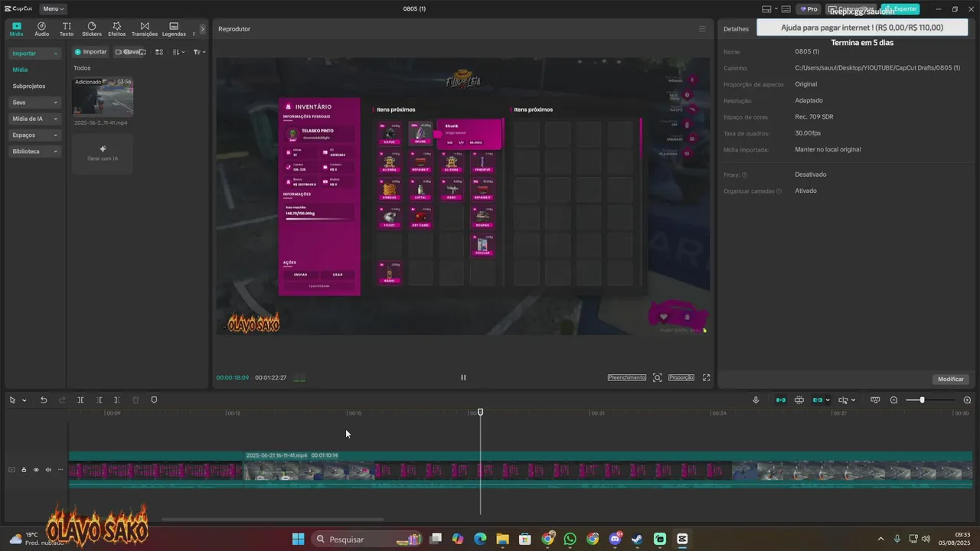Select Subprojetos in the sidebar
Image resolution: width=980 pixels, height=551 pixels.
(29, 86)
